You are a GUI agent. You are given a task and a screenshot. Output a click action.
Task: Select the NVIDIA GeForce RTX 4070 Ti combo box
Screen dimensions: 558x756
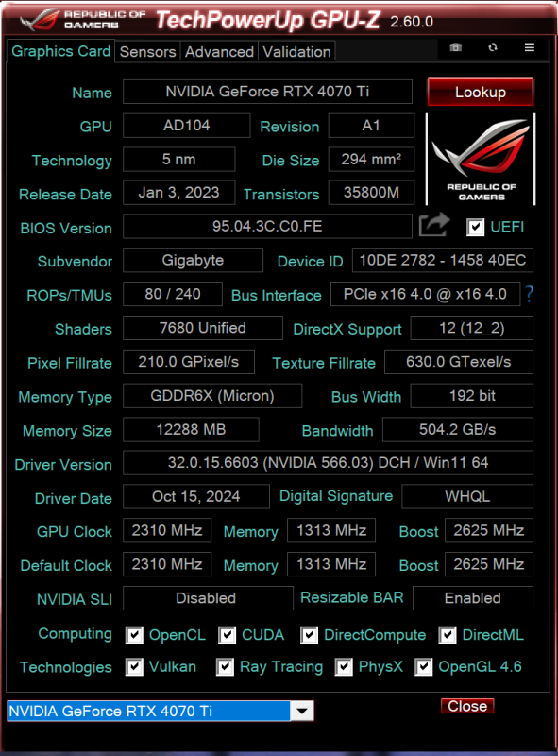[161, 711]
